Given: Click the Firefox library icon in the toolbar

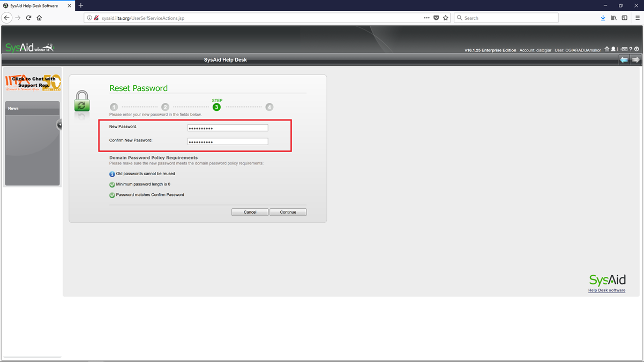Looking at the screenshot, I should pyautogui.click(x=613, y=18).
